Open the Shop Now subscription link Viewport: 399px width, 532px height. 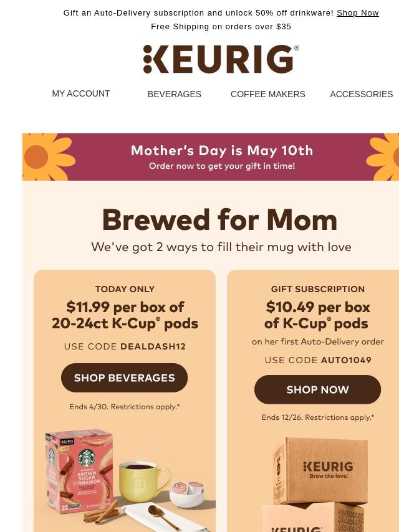point(357,12)
